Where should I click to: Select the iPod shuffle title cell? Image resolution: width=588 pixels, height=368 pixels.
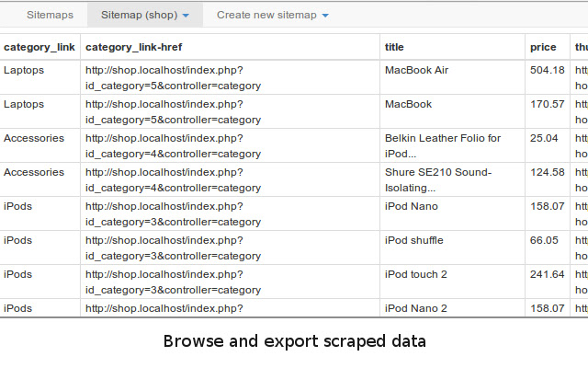413,240
